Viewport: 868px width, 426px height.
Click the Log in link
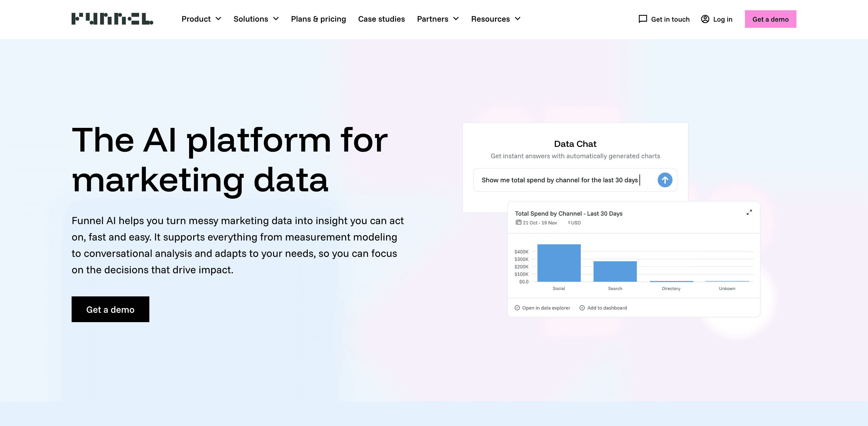point(722,19)
